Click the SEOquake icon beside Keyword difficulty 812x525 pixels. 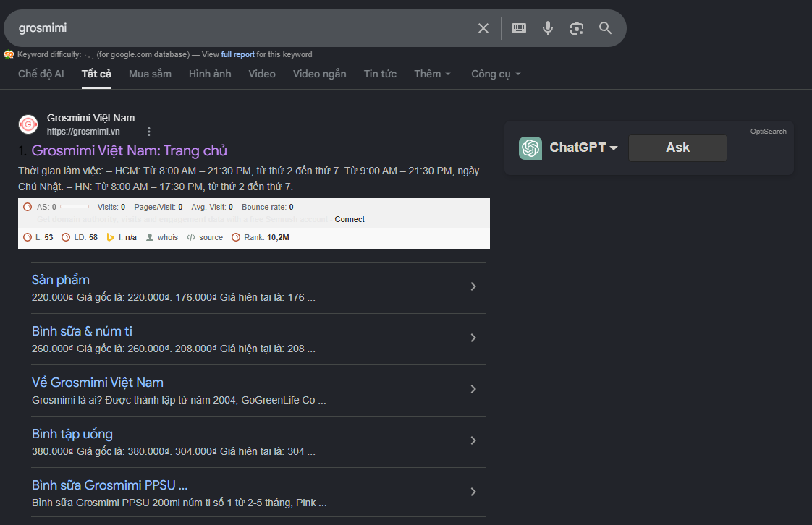pos(9,54)
